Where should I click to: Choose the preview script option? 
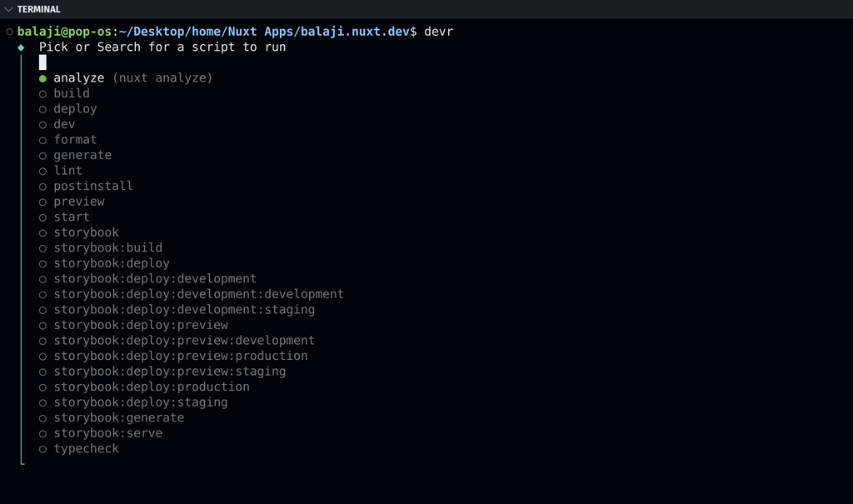(78, 202)
